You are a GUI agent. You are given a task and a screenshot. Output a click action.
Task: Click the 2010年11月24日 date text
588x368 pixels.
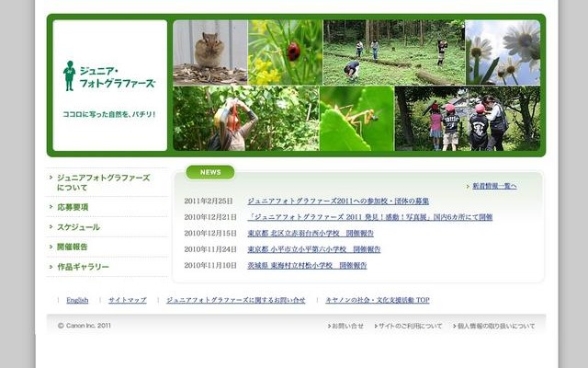point(210,249)
